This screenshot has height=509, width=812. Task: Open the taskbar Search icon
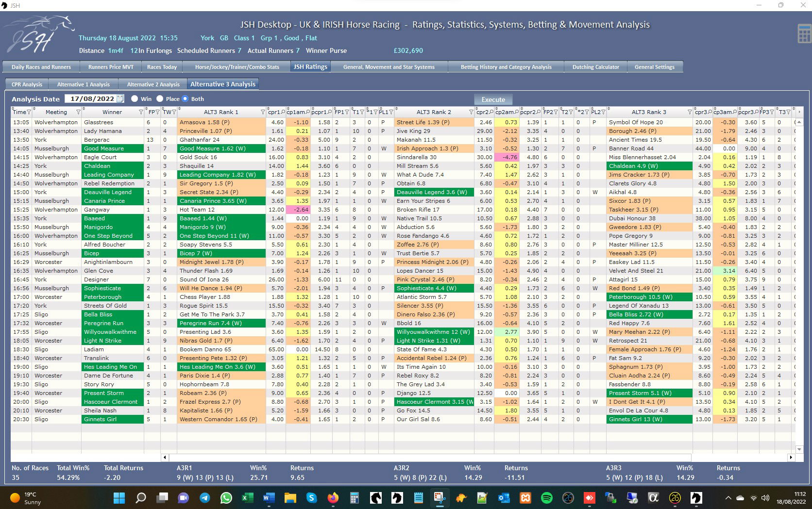[141, 498]
